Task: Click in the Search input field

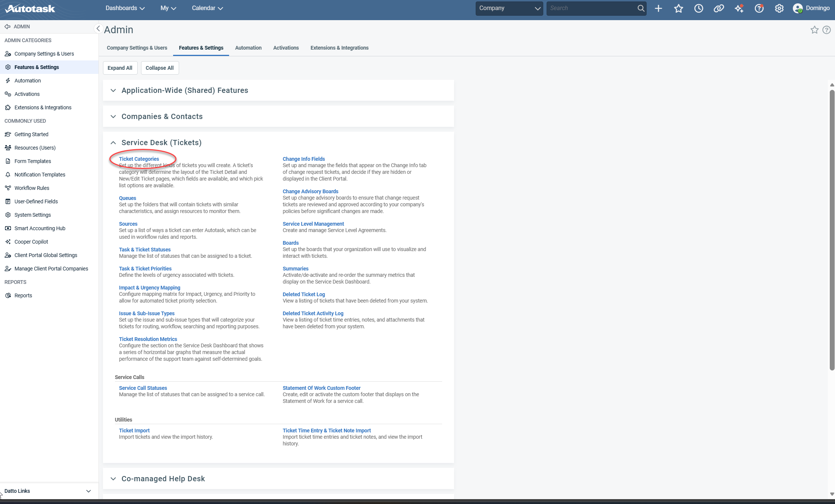Action: (591, 8)
